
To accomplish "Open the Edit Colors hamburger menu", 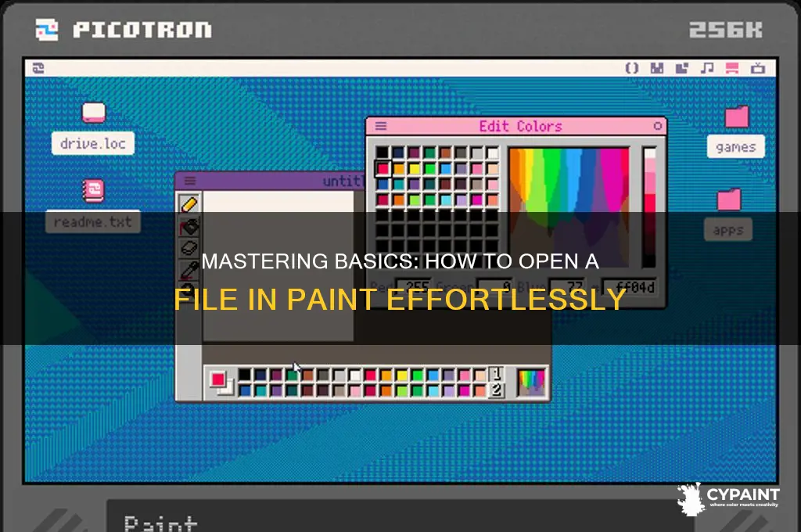I will point(381,126).
